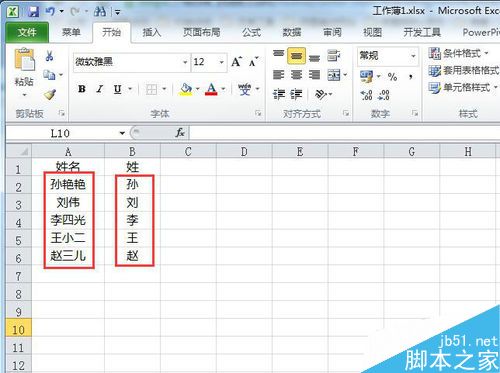Apply the yellow fill color bucket
The width and height of the screenshot is (500, 373).
click(186, 89)
